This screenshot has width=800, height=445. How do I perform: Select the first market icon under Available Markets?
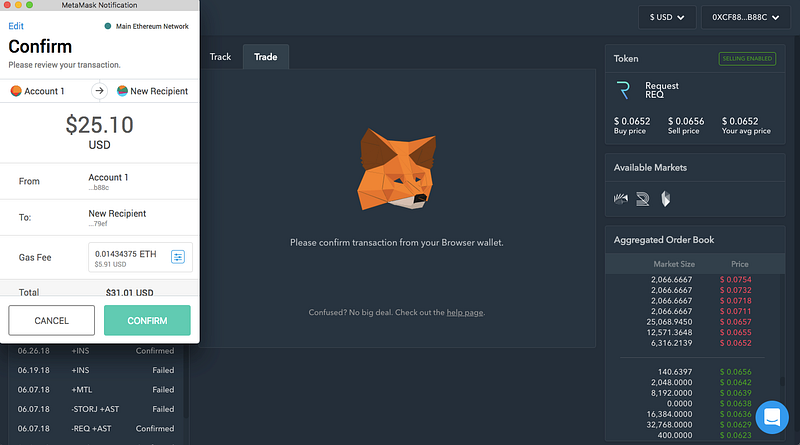tap(621, 199)
